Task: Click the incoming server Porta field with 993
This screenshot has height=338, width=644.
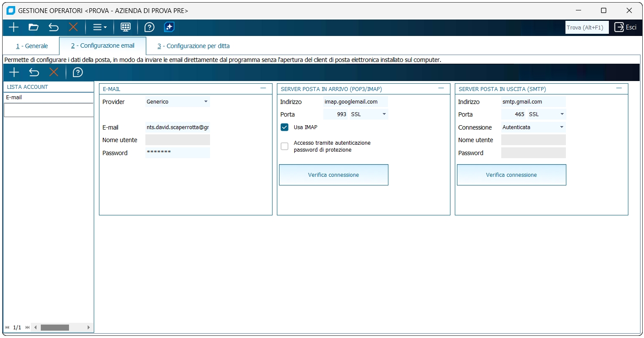Action: point(336,114)
